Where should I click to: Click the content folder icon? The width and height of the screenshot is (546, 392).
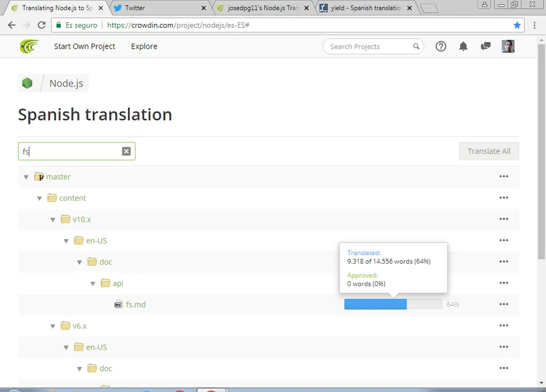(52, 198)
